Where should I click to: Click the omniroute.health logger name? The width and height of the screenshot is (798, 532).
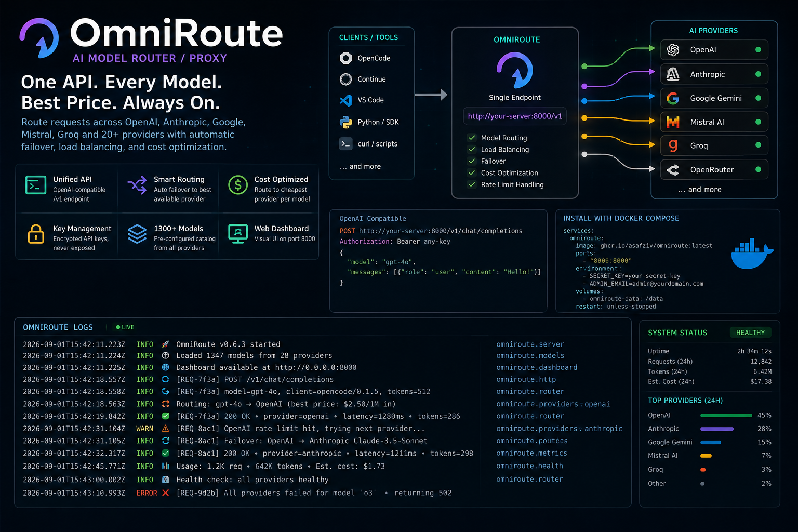click(529, 466)
